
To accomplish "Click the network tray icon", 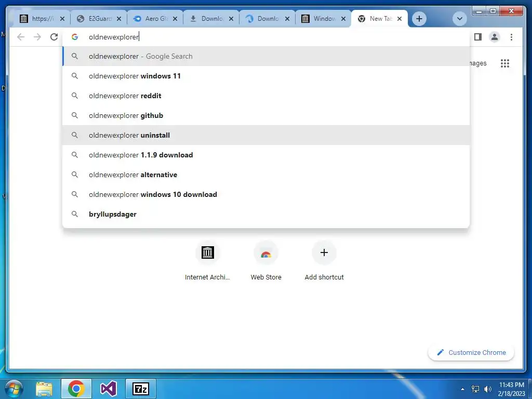I will coord(475,389).
